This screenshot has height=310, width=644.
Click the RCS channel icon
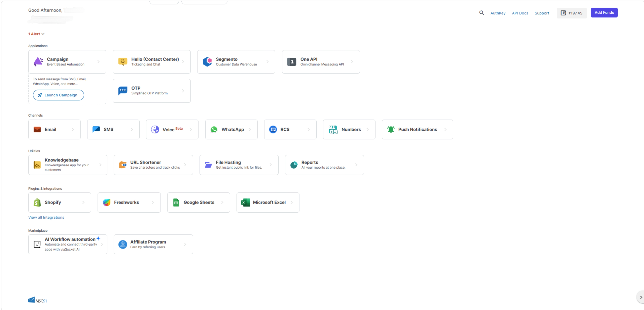(273, 130)
